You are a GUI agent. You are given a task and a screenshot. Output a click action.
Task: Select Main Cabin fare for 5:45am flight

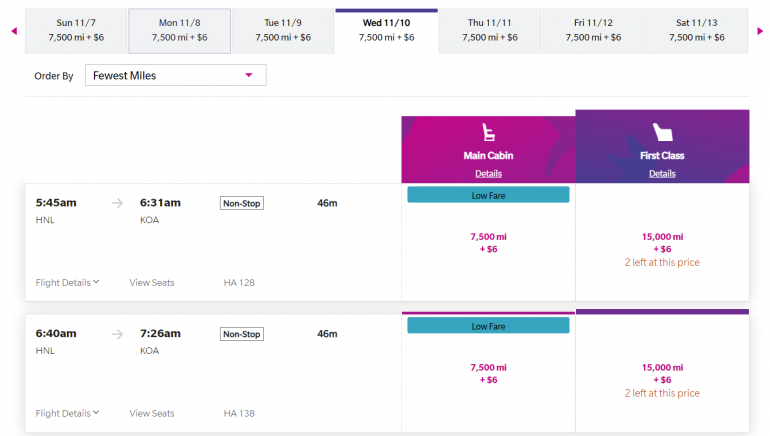click(488, 243)
